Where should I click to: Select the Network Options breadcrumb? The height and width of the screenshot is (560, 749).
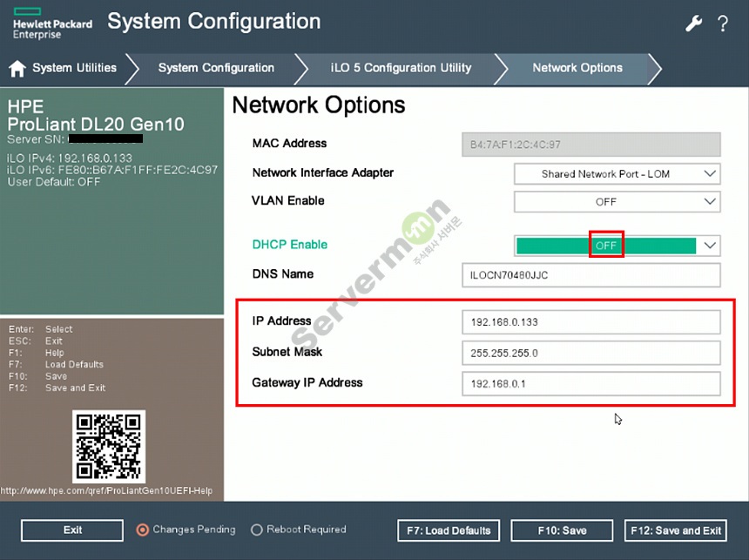577,68
